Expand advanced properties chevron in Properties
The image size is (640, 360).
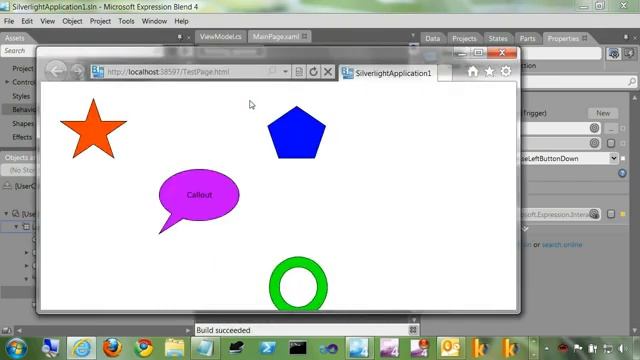click(525, 229)
